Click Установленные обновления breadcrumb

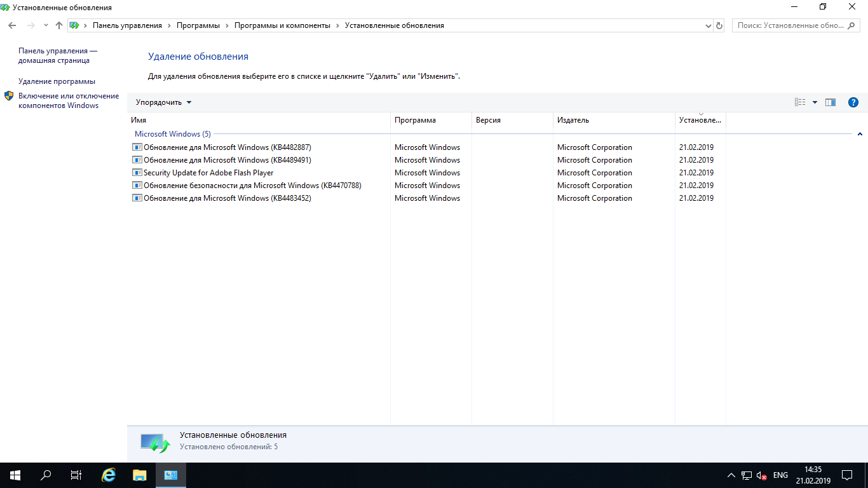coord(395,25)
